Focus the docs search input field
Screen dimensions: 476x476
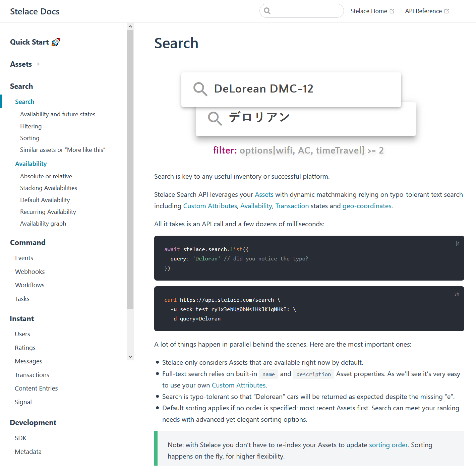click(x=302, y=11)
